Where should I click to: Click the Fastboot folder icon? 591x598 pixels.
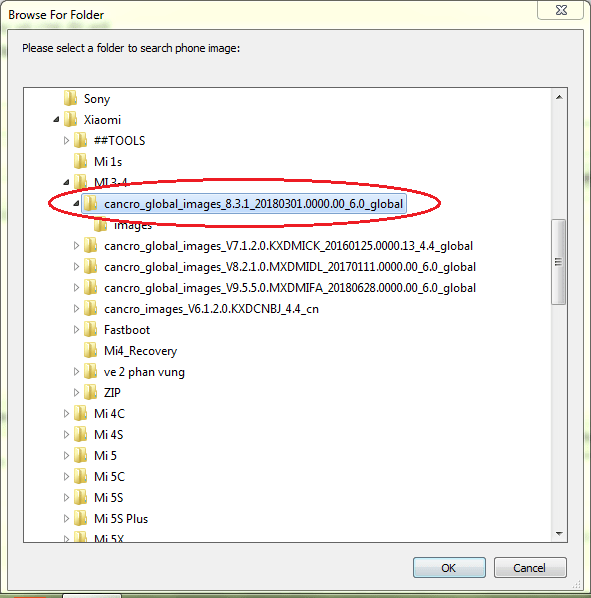coord(91,330)
